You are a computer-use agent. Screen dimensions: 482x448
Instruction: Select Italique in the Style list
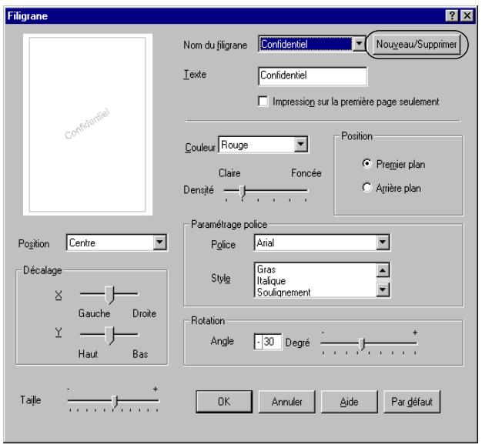[271, 281]
